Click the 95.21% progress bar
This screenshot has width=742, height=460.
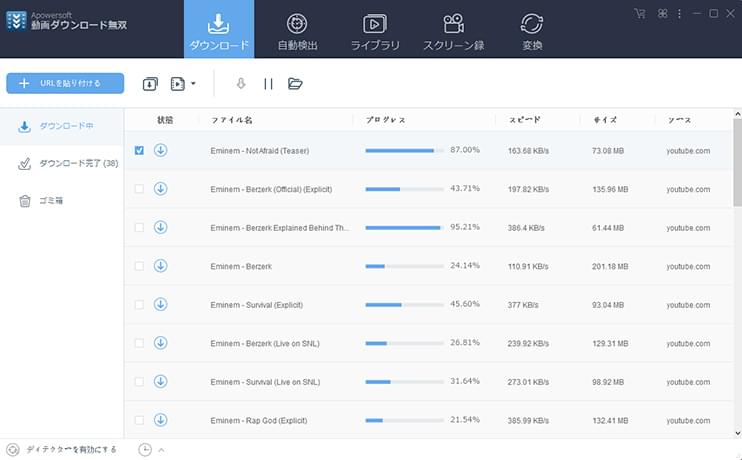point(405,228)
